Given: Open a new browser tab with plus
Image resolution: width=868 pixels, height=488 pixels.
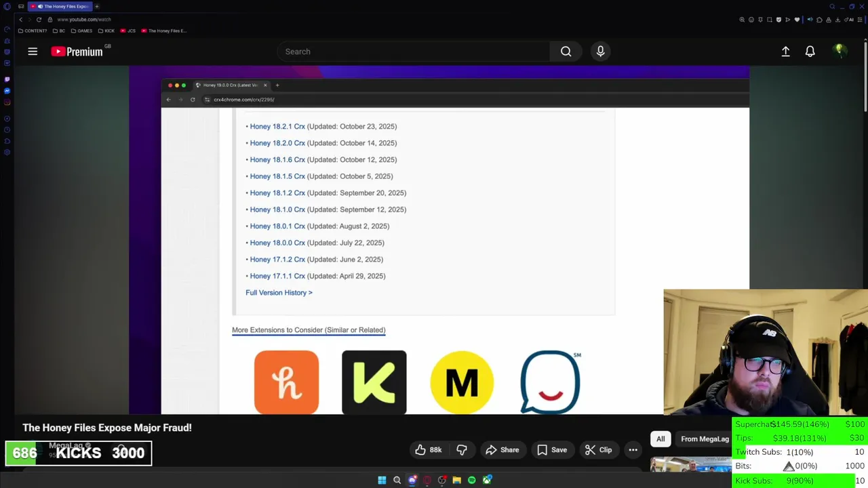Looking at the screenshot, I should (96, 6).
